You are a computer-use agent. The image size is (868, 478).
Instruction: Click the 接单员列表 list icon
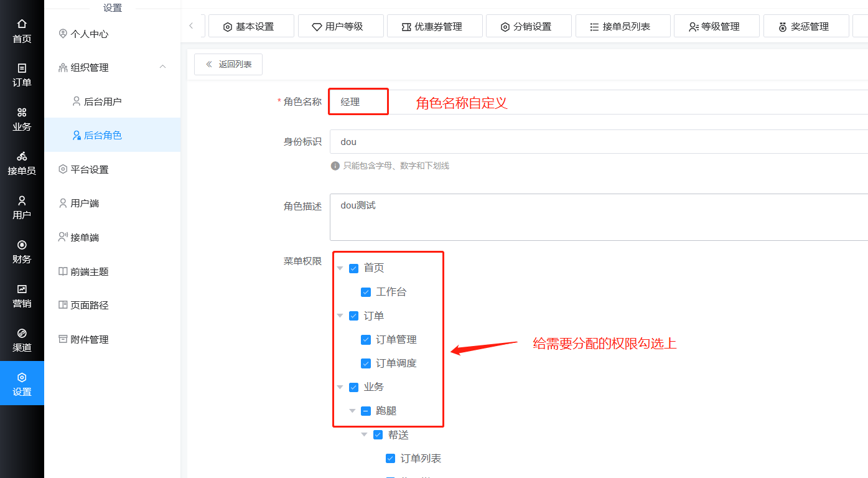tap(594, 27)
